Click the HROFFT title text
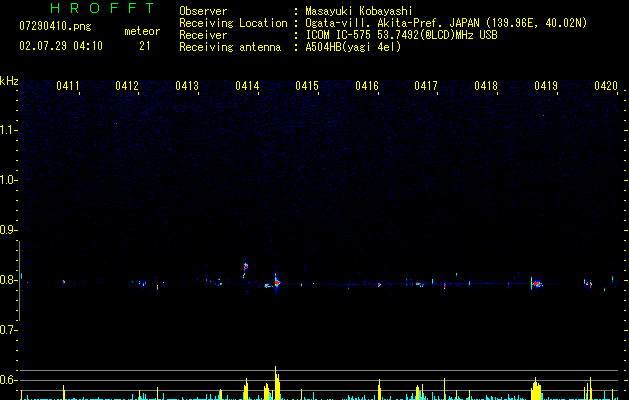The image size is (629, 400). click(x=102, y=8)
